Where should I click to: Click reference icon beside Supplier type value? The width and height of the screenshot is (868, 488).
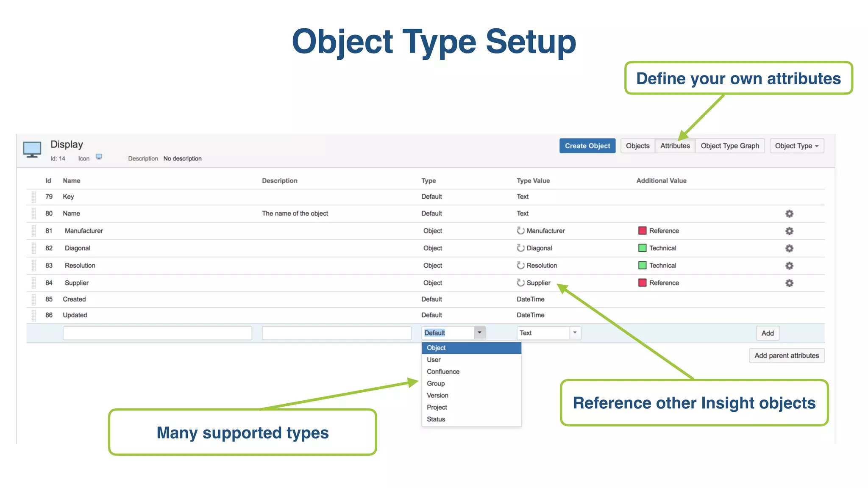(x=520, y=283)
